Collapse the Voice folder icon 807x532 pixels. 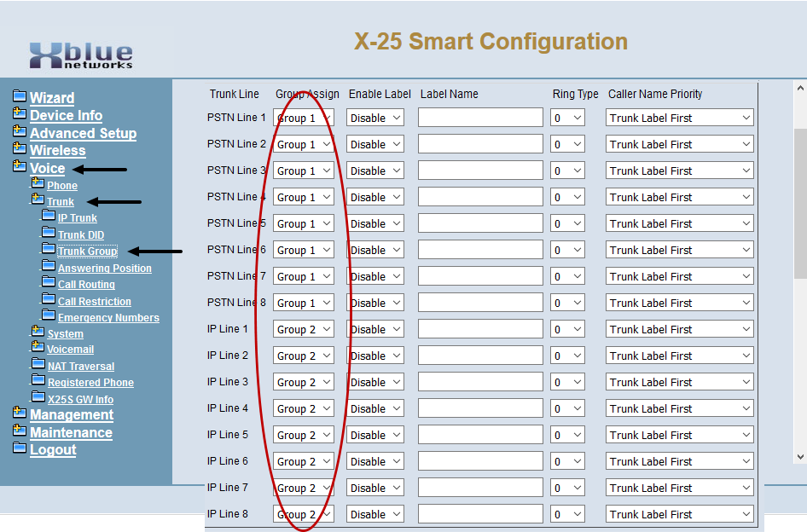click(x=20, y=165)
